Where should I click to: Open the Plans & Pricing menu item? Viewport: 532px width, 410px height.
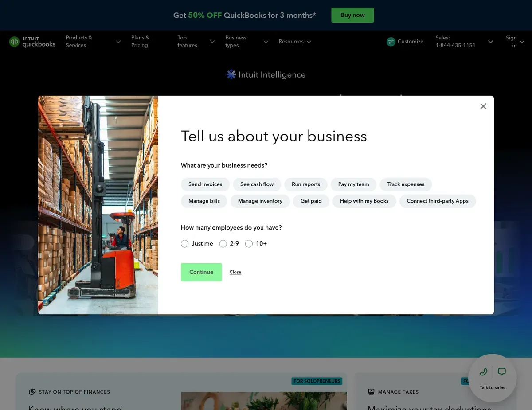141,42
